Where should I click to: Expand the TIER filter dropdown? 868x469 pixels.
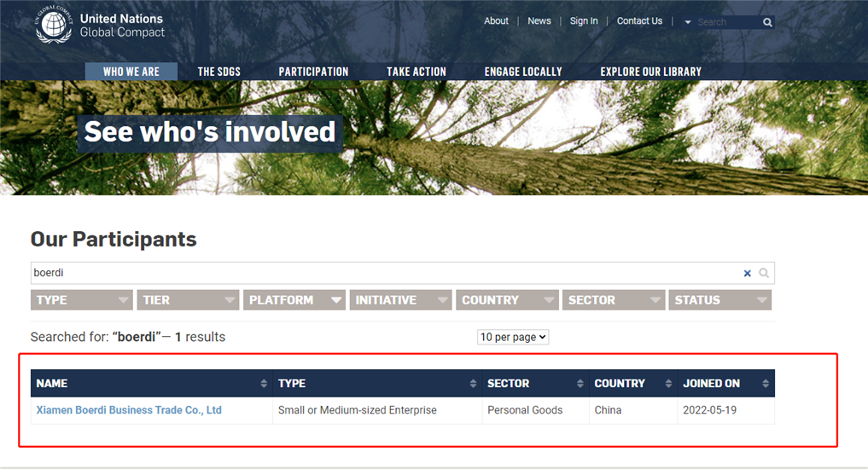pos(189,300)
